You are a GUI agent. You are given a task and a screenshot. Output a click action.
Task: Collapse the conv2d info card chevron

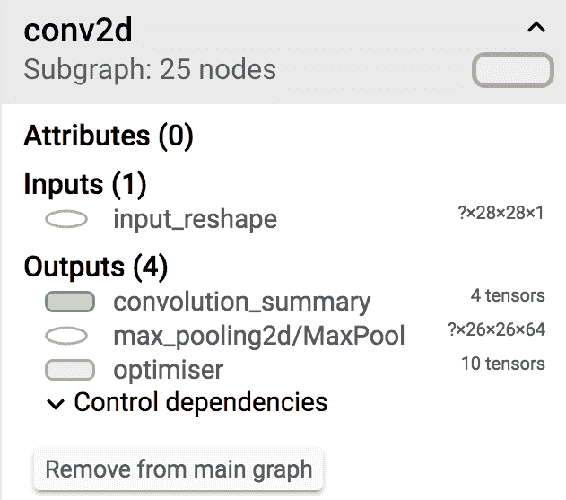[x=536, y=28]
